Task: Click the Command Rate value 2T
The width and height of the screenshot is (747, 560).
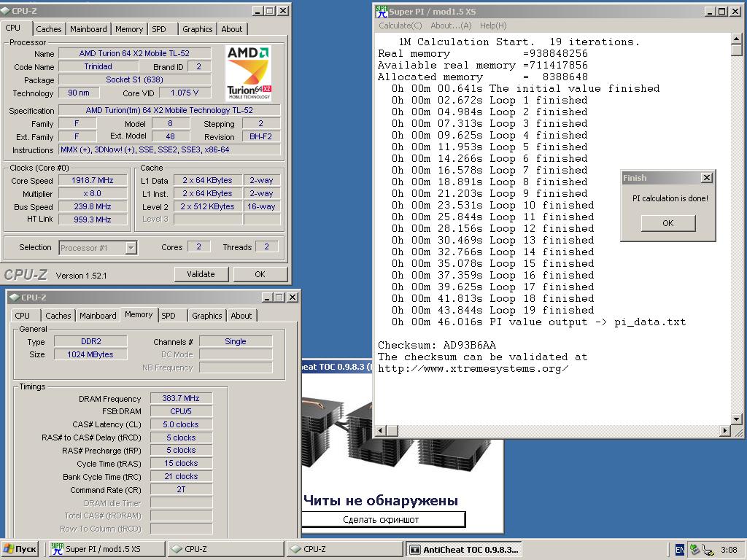Action: click(x=181, y=489)
